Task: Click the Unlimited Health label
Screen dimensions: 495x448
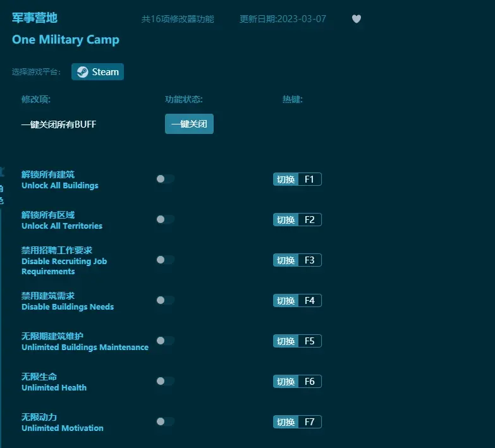Action: [54, 387]
